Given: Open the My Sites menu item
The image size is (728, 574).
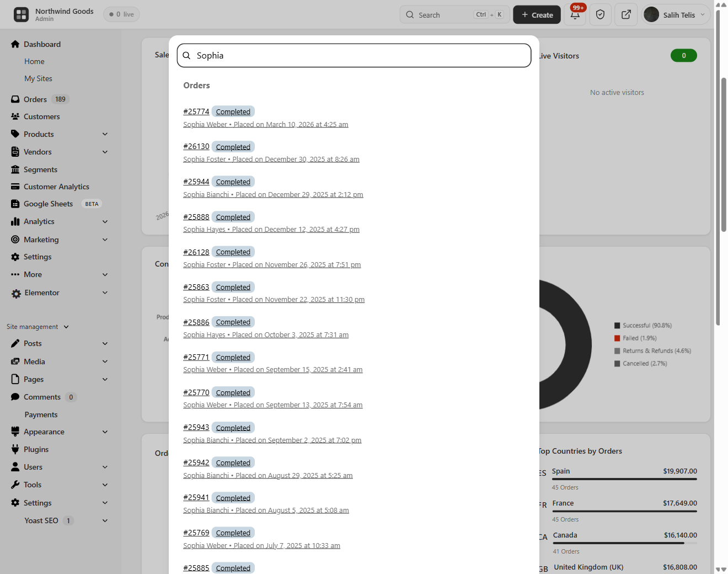Looking at the screenshot, I should click(38, 78).
